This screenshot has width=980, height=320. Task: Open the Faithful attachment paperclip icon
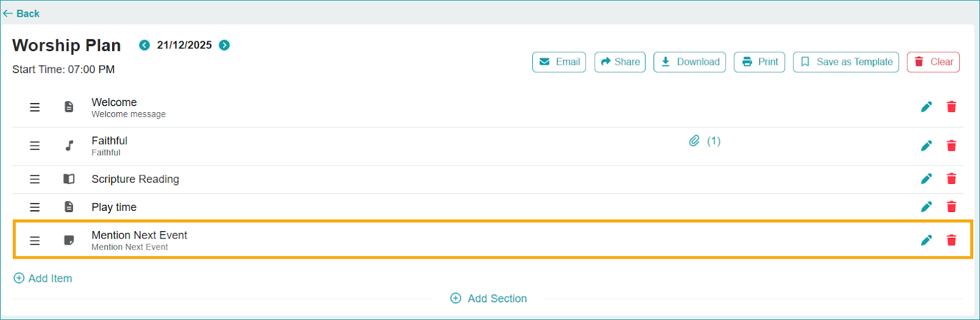(x=694, y=141)
